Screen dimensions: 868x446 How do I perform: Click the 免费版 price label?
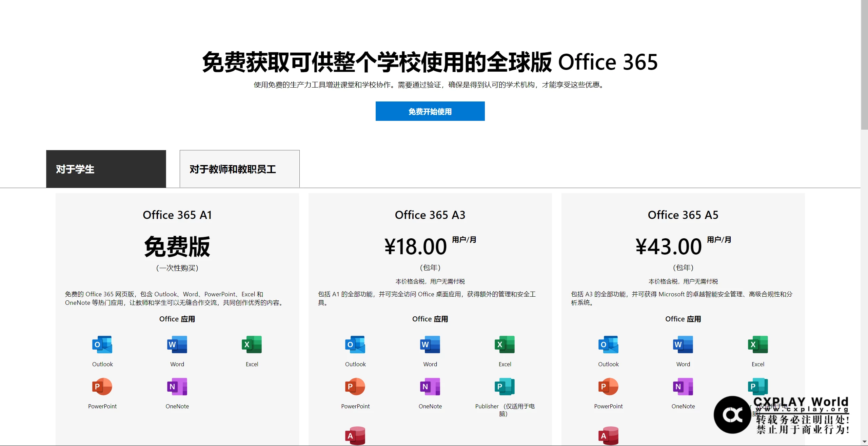click(177, 247)
